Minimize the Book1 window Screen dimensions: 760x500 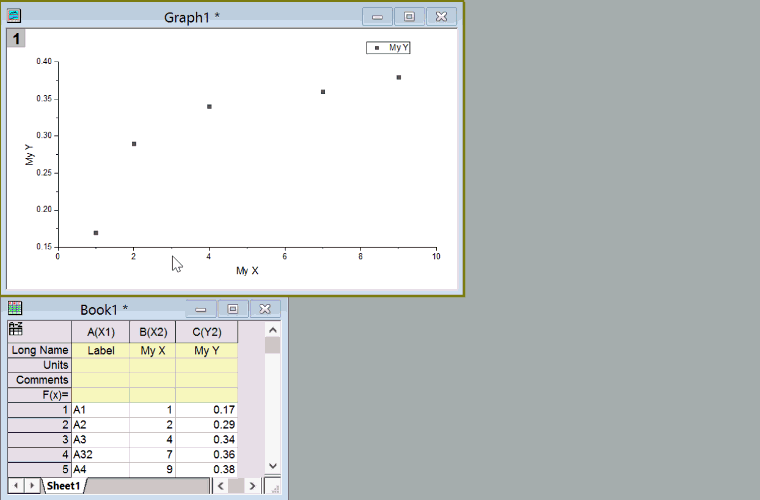point(202,309)
